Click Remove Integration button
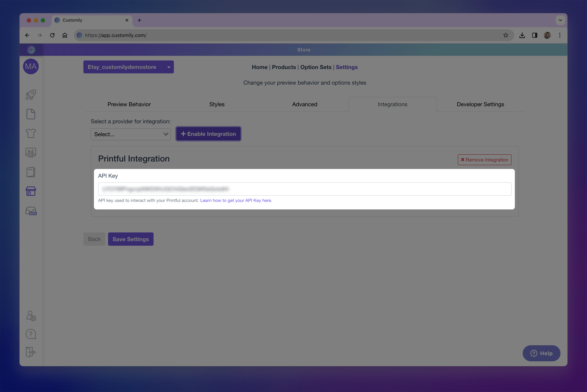This screenshot has width=587, height=392. click(484, 160)
